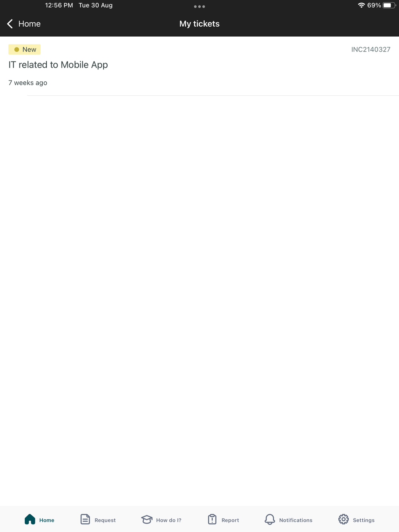Tap the Home house icon in bottom bar
Screen dimensions: 399x532
[30, 519]
